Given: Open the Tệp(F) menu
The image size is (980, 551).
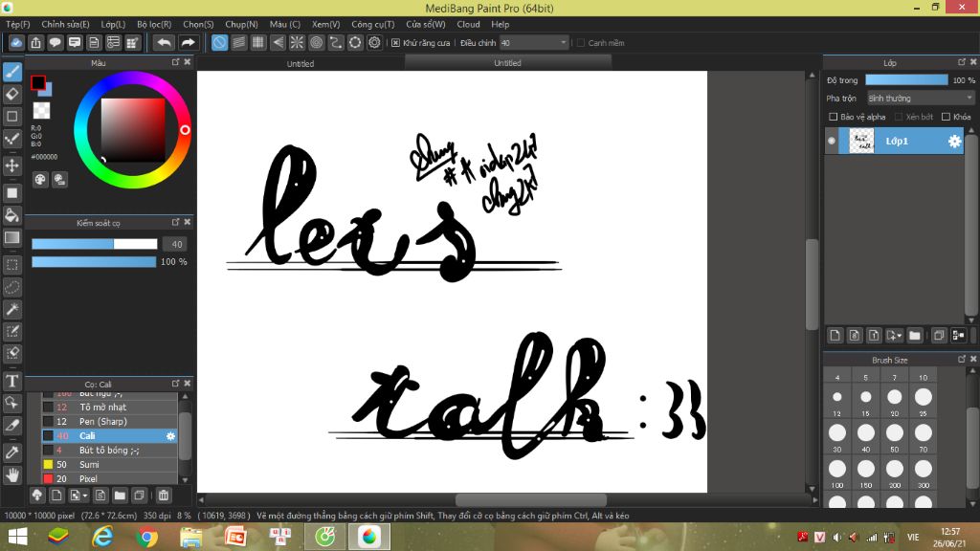Looking at the screenshot, I should point(18,24).
